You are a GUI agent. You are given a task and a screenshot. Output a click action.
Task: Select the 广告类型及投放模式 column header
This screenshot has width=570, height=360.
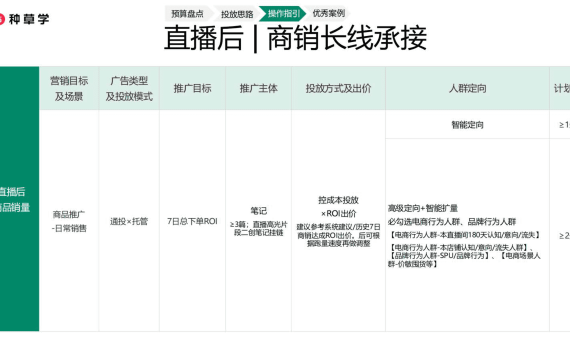click(129, 88)
